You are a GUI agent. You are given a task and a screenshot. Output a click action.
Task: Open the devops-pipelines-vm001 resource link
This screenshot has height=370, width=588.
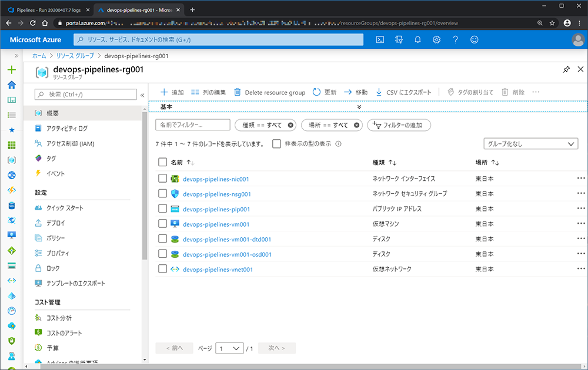[216, 224]
